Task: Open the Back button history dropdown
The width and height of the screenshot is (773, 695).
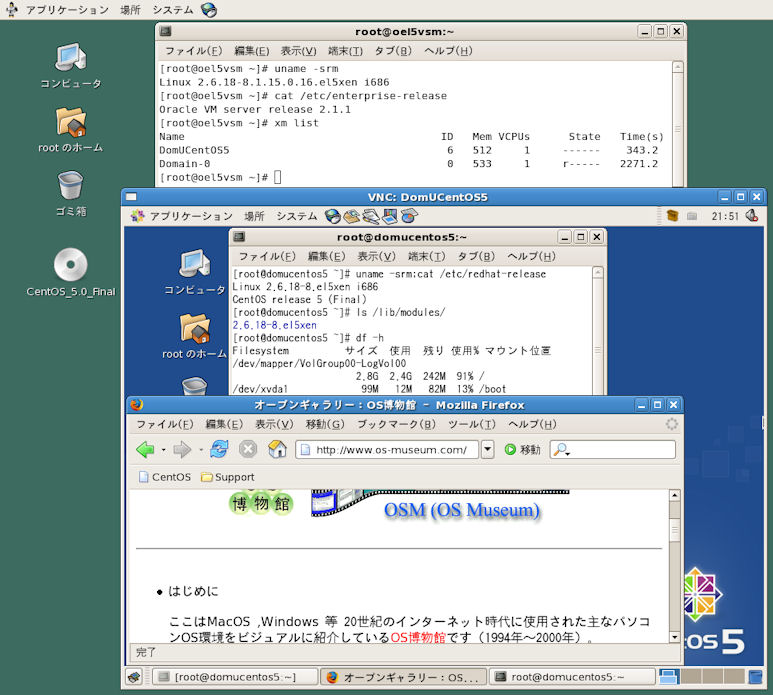Action: pyautogui.click(x=163, y=450)
